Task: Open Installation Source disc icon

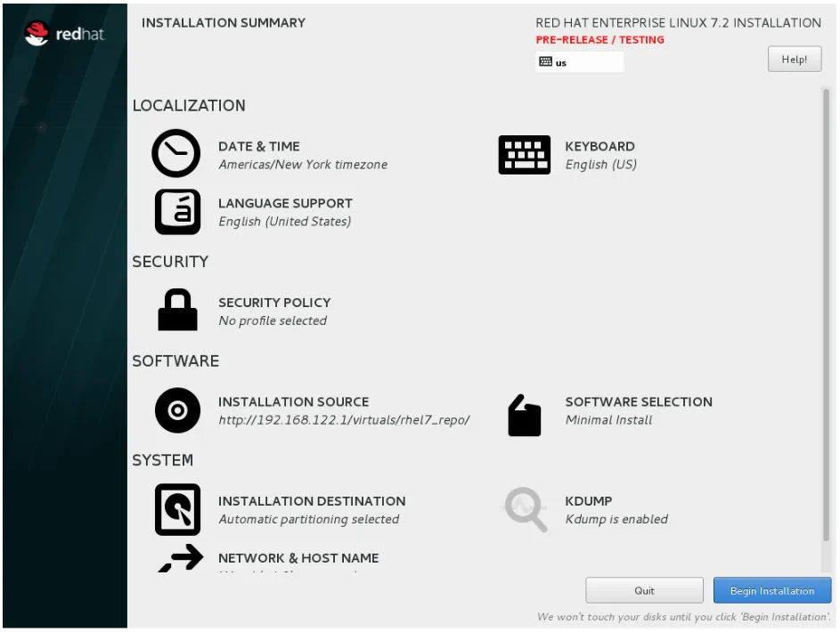Action: (x=177, y=410)
